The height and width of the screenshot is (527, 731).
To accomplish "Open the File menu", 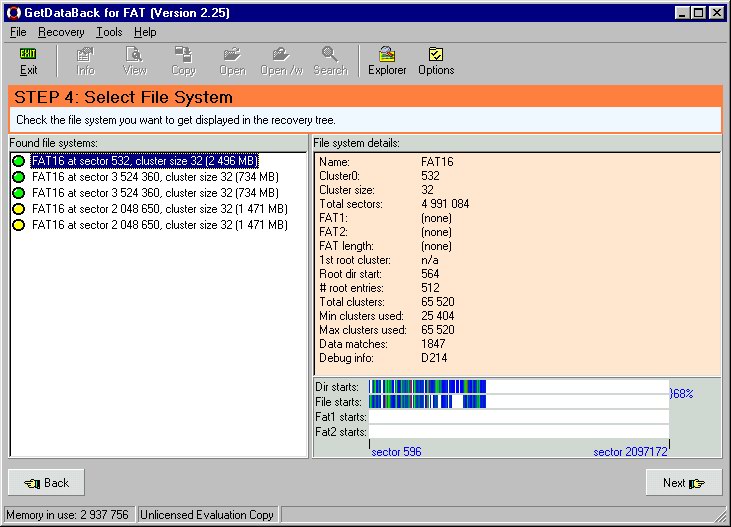I will 18,32.
